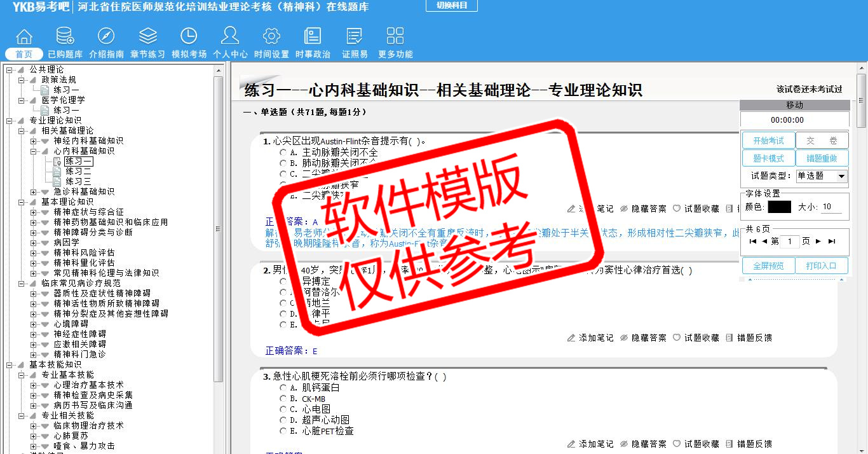Viewport: 868px width, 454px height.
Task: Click the 移动 drag handle bar
Action: (795, 105)
